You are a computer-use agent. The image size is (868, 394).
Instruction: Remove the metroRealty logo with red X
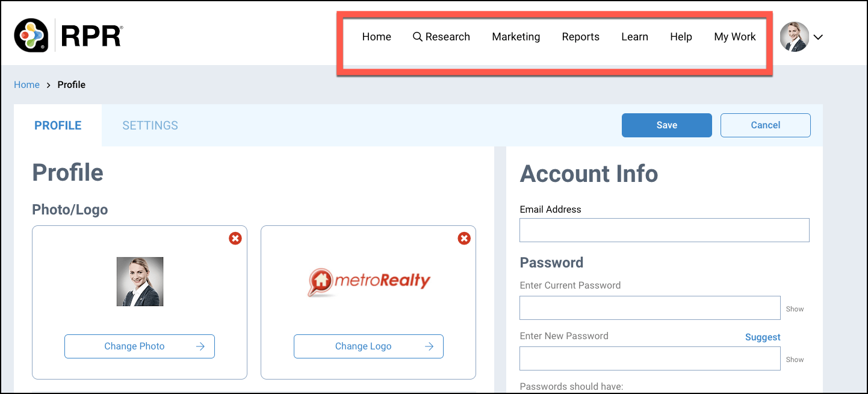(464, 239)
